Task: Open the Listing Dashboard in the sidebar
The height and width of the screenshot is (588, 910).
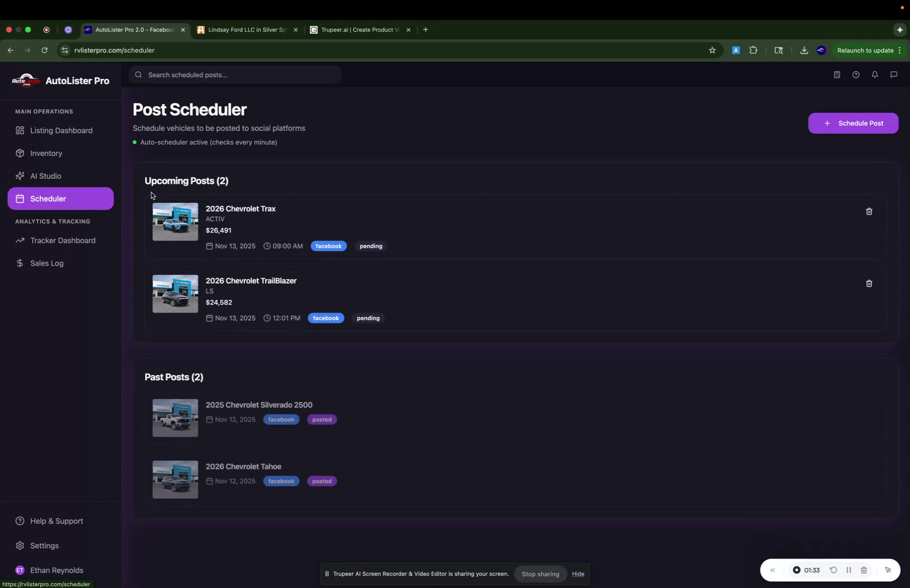Action: click(x=60, y=130)
